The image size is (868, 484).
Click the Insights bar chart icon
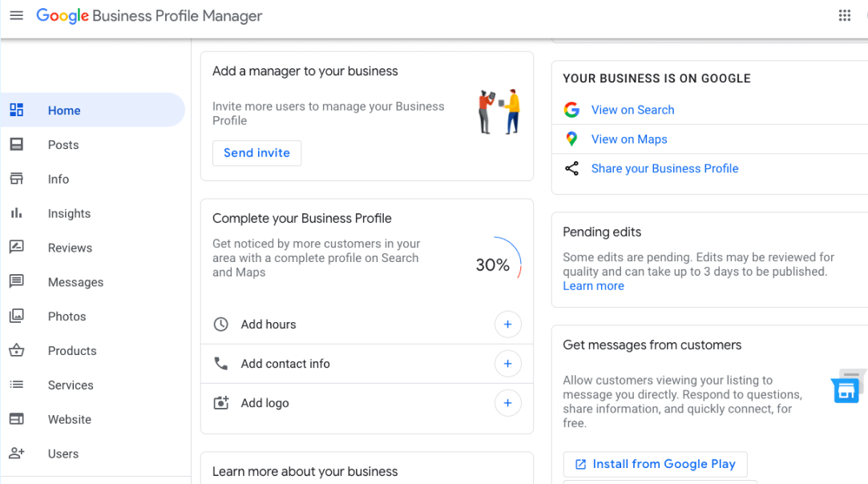[x=16, y=213]
